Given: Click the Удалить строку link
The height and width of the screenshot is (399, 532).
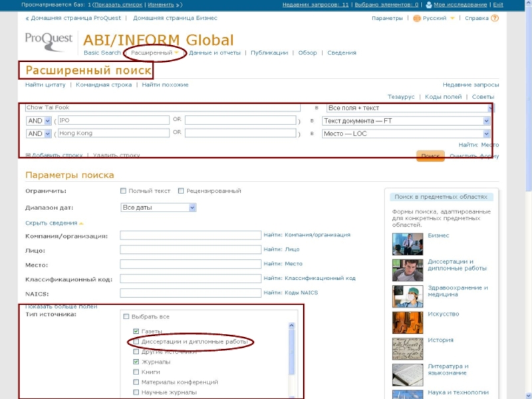Looking at the screenshot, I should point(116,155).
